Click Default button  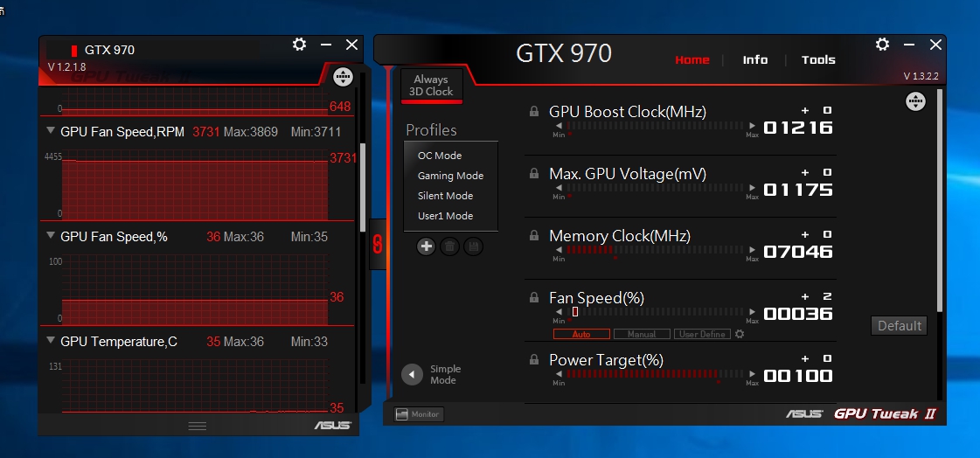tap(900, 325)
